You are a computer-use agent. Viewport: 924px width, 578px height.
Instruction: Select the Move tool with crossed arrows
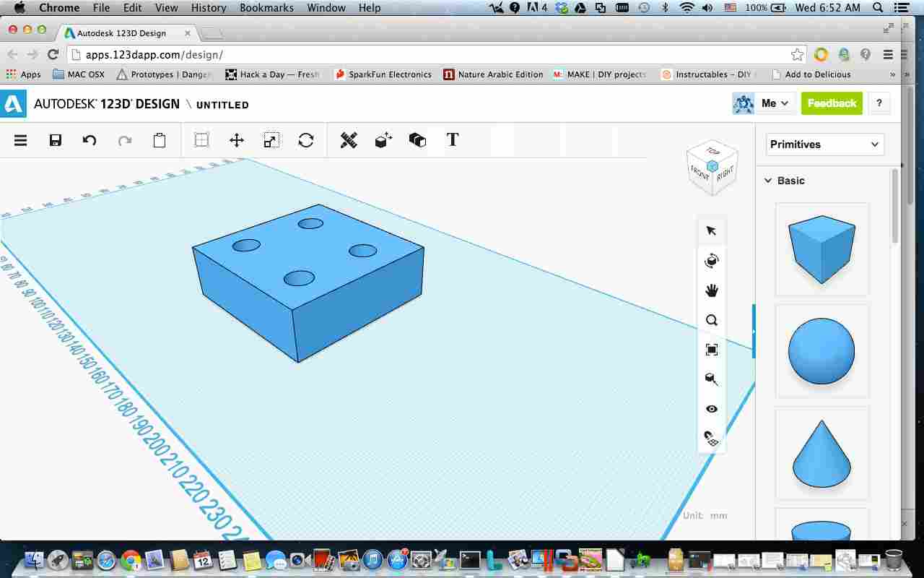237,140
